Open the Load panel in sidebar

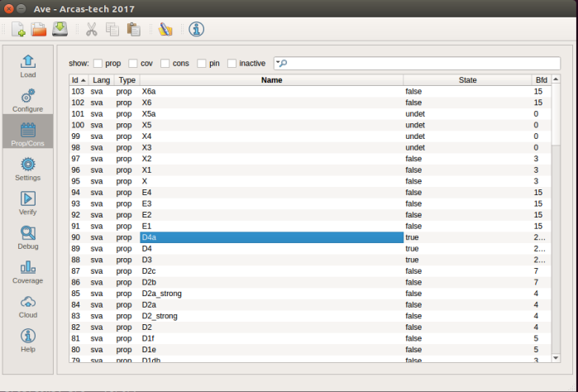click(x=28, y=66)
